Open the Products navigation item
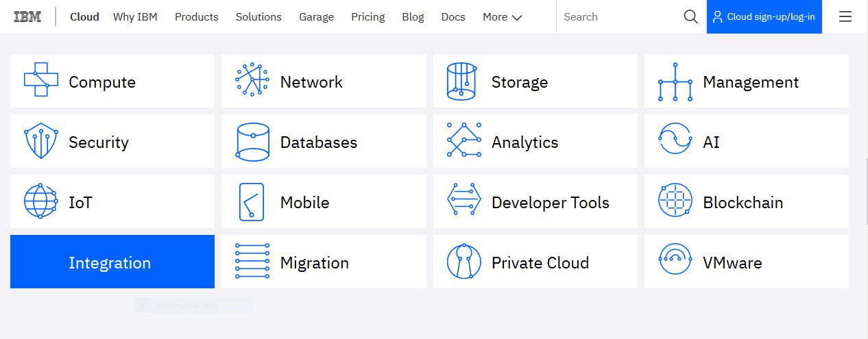The image size is (868, 339). 196,17
